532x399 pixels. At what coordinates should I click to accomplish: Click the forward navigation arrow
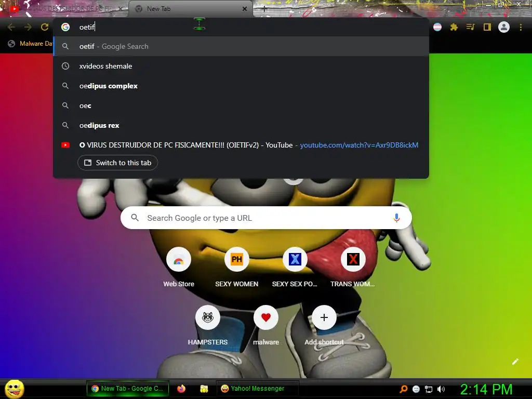(x=28, y=27)
